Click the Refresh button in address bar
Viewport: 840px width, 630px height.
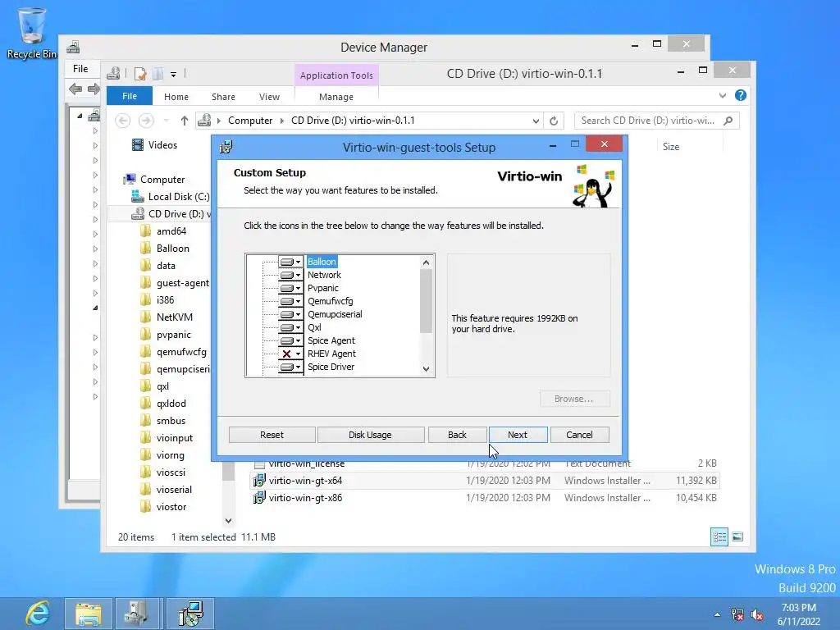click(x=554, y=121)
